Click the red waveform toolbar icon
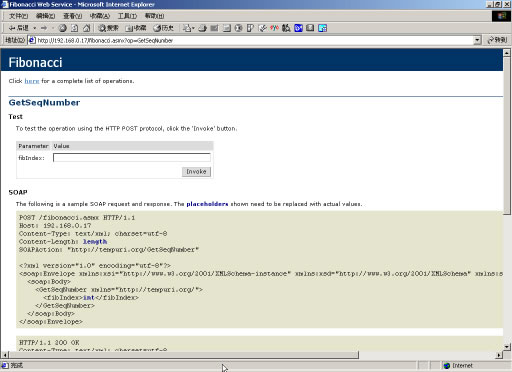This screenshot has height=372, width=512. click(x=274, y=28)
